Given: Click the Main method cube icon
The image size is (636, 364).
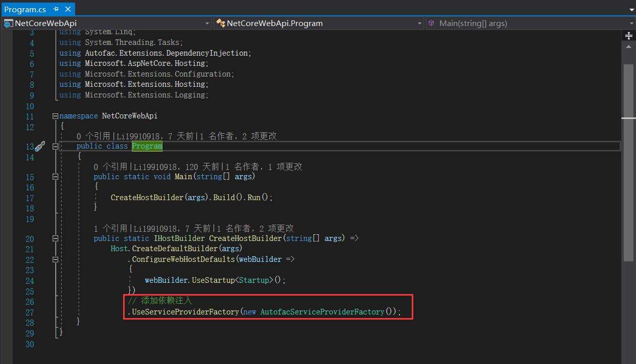Looking at the screenshot, I should [x=432, y=23].
